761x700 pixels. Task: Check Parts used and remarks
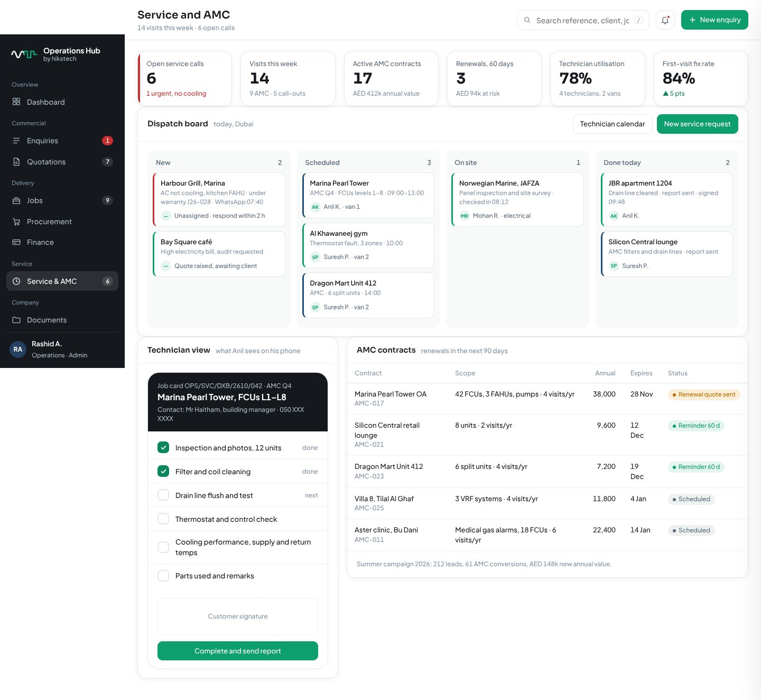163,576
